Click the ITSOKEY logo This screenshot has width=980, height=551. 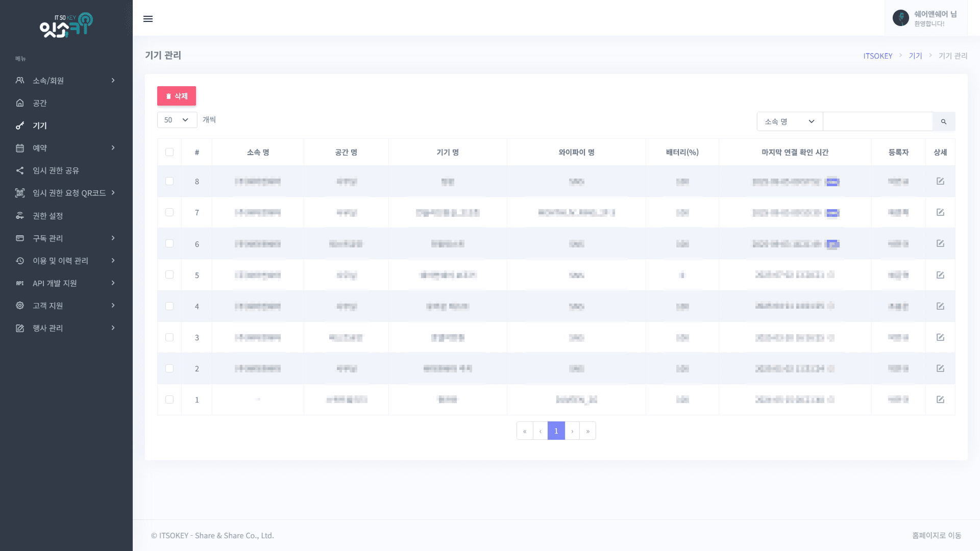66,25
